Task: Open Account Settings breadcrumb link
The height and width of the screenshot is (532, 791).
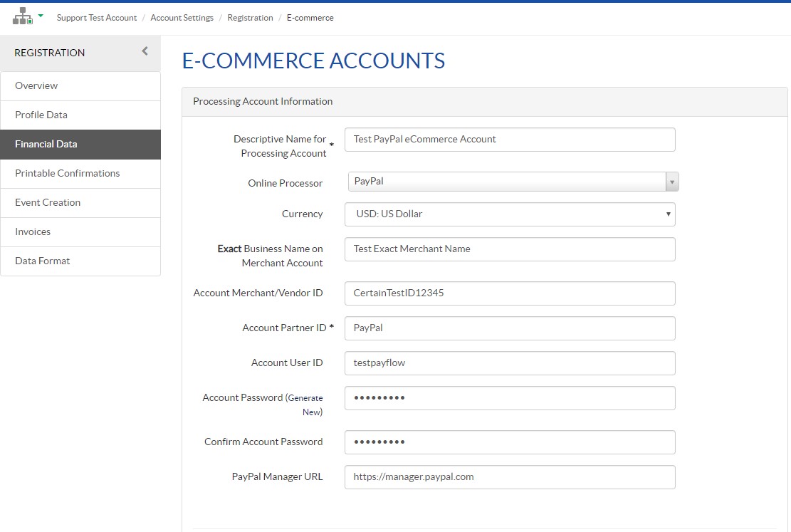Action: tap(182, 18)
